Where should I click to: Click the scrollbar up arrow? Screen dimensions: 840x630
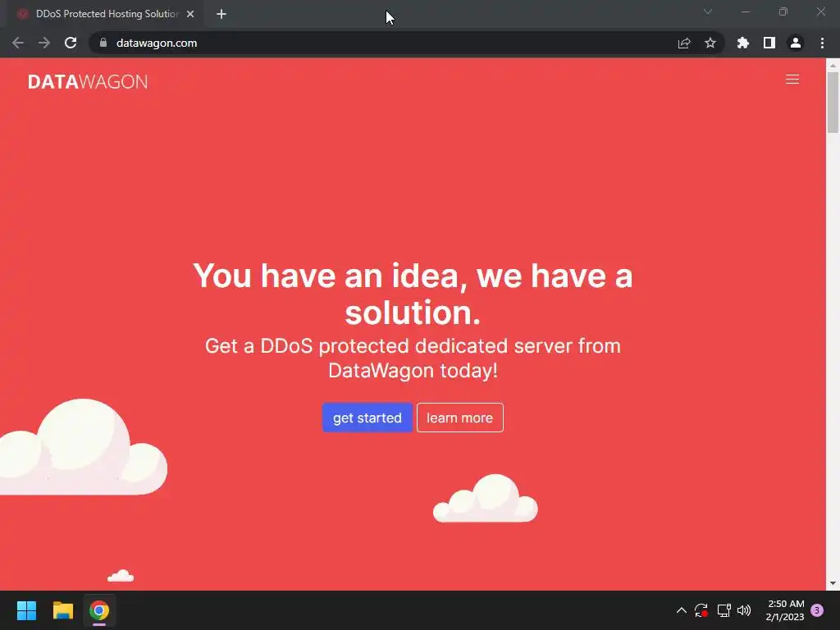tap(833, 65)
